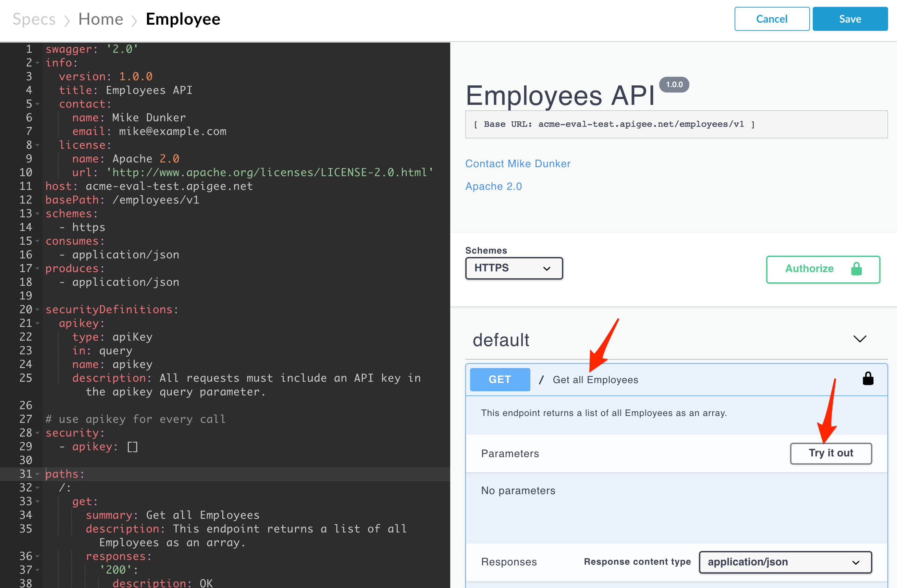Fold the consumes block at line 15
897x588 pixels.
tap(37, 241)
